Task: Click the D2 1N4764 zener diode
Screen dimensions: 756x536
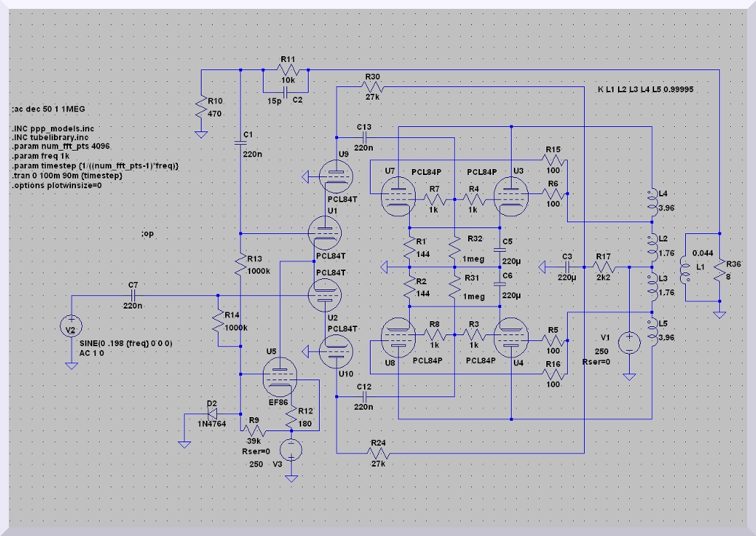Action: [212, 414]
